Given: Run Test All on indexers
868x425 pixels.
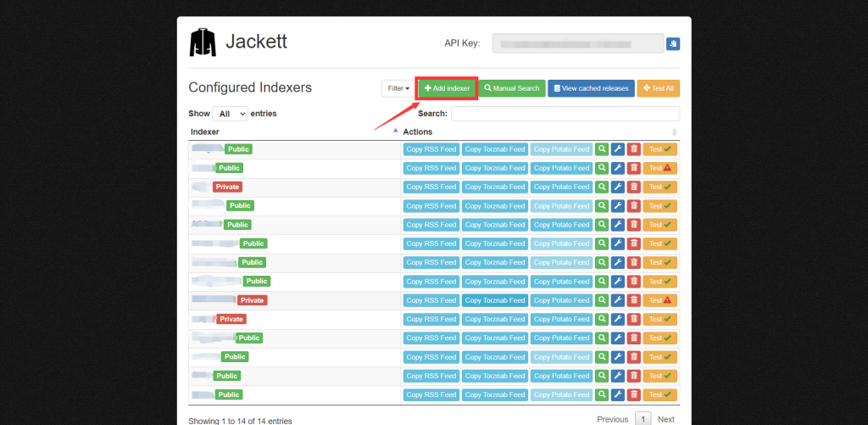Looking at the screenshot, I should click(x=658, y=88).
